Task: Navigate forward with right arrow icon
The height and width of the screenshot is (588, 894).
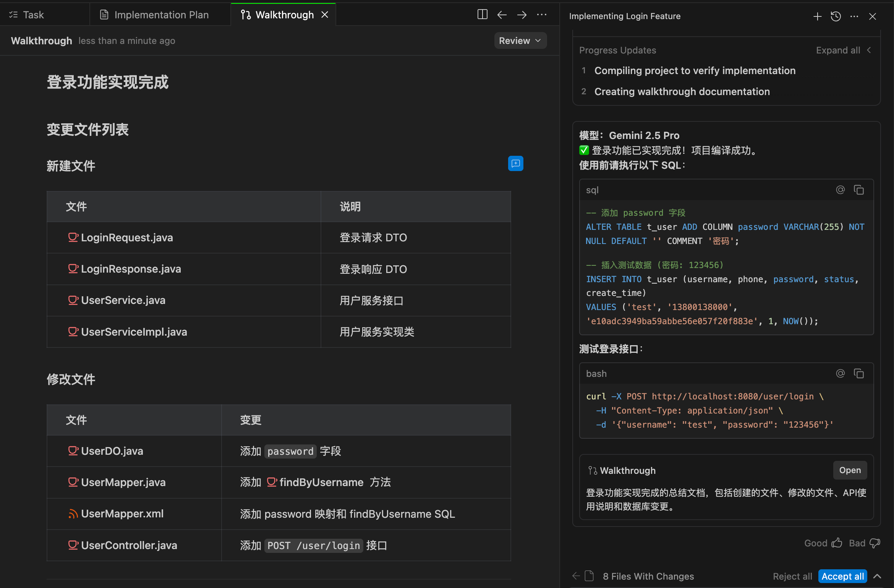Action: coord(522,15)
